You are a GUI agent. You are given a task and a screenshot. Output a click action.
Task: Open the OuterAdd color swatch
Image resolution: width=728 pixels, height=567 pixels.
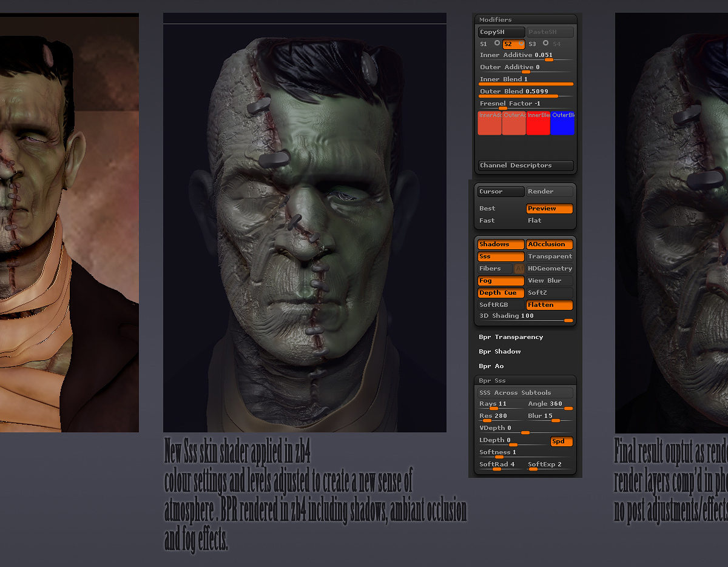(x=514, y=123)
